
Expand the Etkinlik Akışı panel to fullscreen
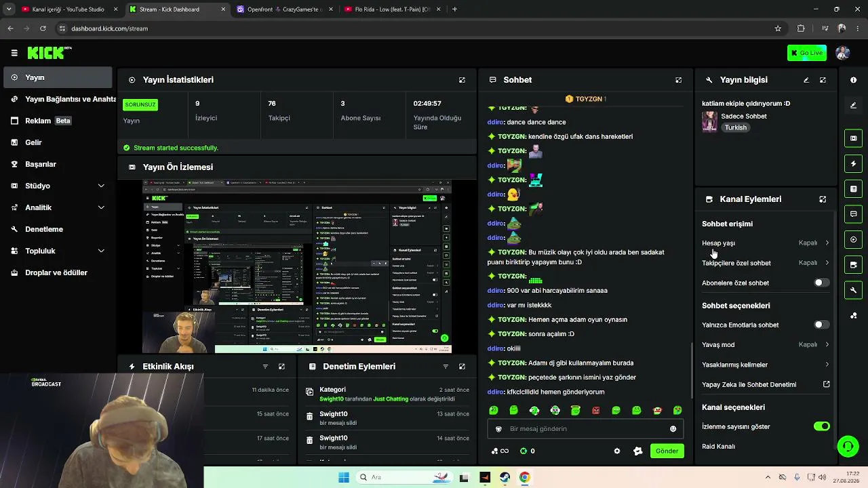[x=281, y=367]
